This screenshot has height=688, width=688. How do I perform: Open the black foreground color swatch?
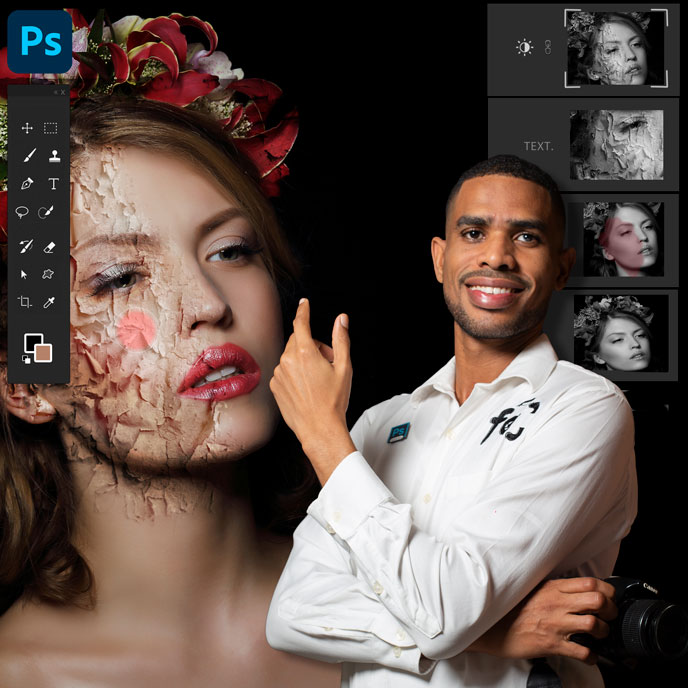(32, 343)
